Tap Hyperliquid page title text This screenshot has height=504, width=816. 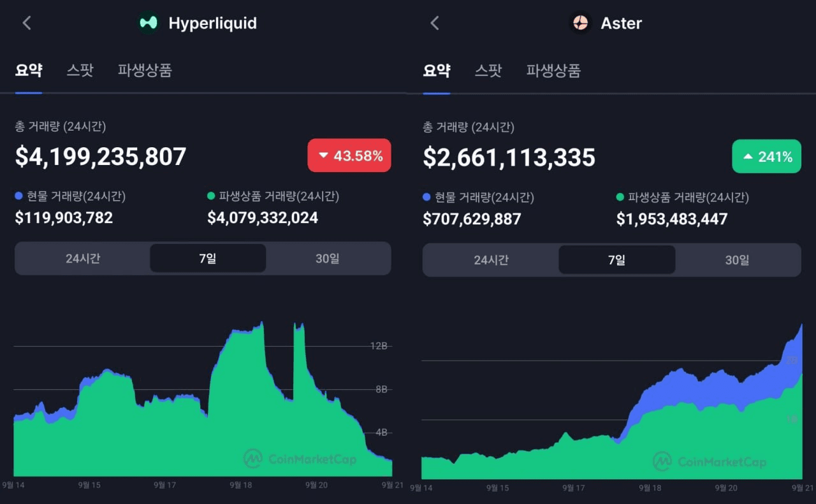[x=212, y=24]
